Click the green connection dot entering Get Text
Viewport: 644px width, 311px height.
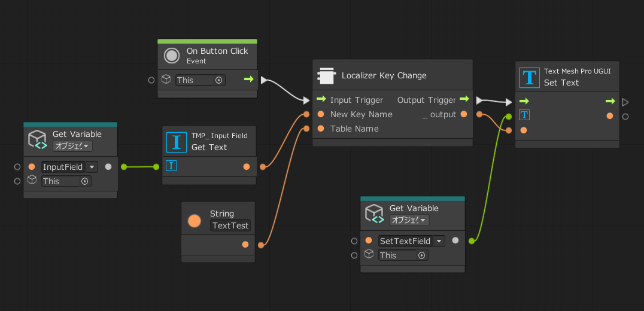(156, 167)
